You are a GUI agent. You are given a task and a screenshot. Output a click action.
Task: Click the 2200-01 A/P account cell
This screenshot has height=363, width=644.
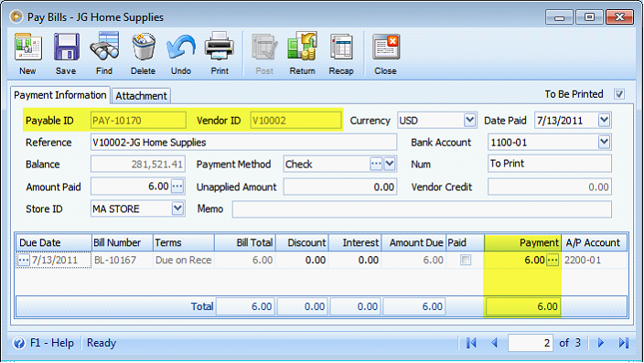(594, 260)
